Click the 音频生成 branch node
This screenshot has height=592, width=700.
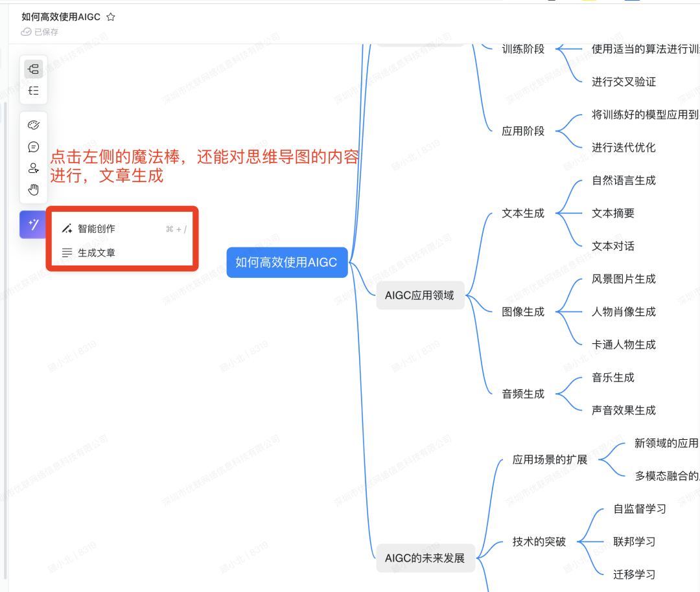click(523, 394)
